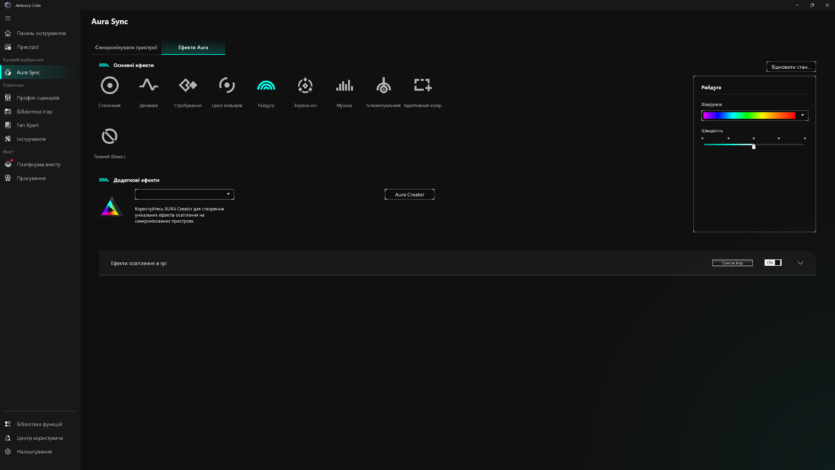Close the Armoury Crate window

(827, 5)
